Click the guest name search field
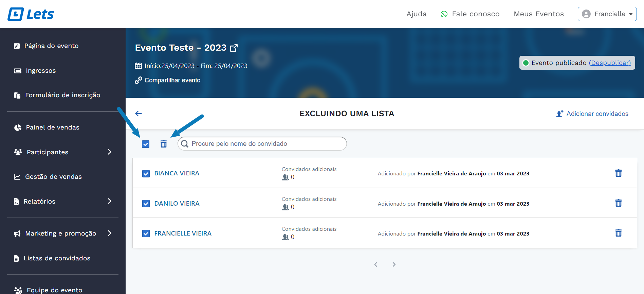 tap(265, 144)
